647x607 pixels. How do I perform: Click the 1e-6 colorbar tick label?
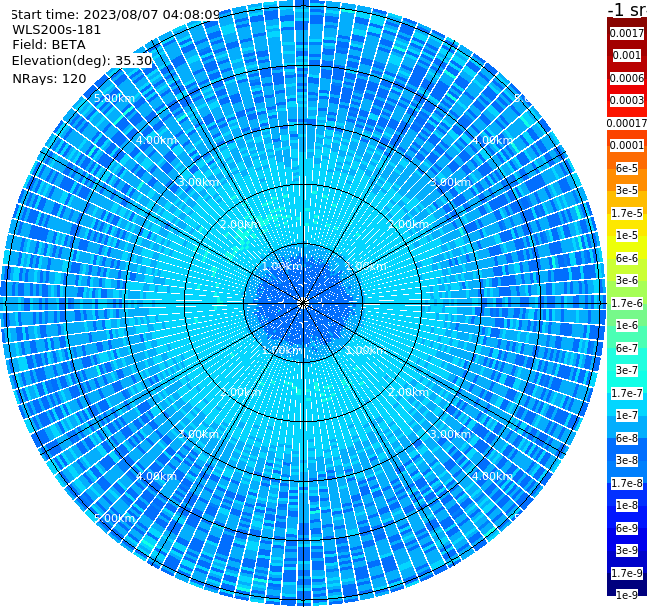pyautogui.click(x=627, y=325)
